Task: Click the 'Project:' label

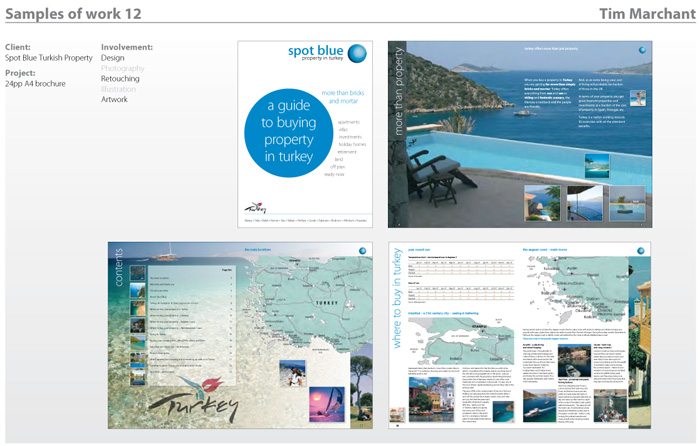Action: [20, 73]
